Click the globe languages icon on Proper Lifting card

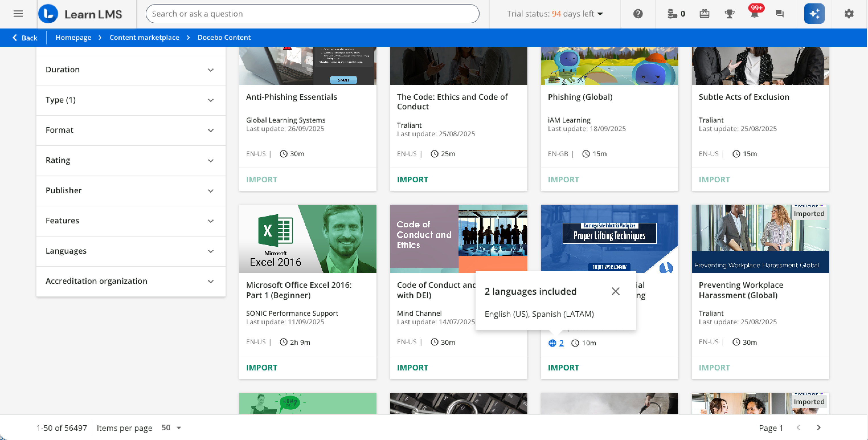click(552, 343)
